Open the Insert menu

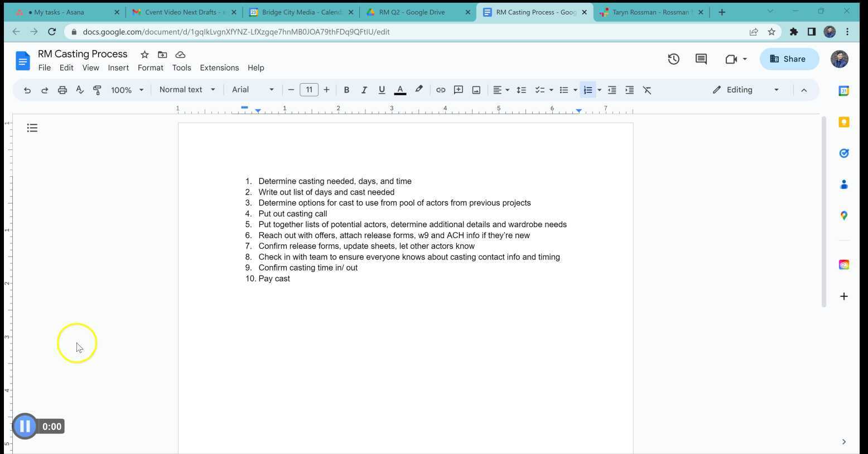[118, 67]
